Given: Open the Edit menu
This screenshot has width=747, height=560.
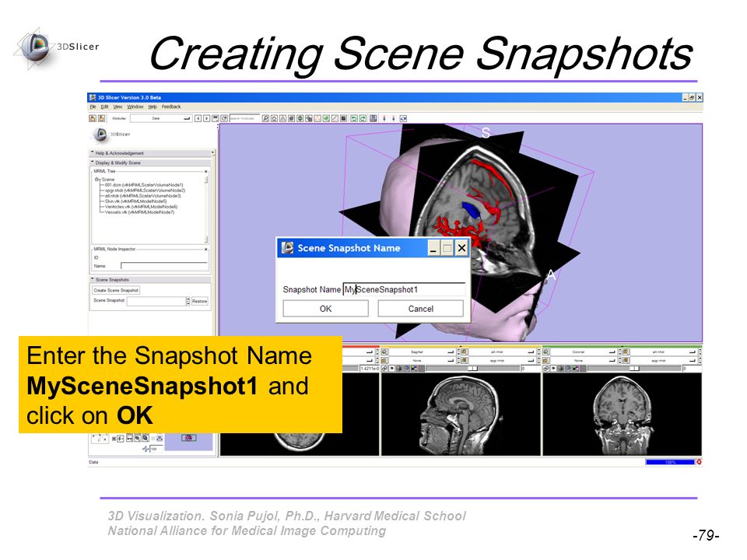Looking at the screenshot, I should click(x=104, y=107).
